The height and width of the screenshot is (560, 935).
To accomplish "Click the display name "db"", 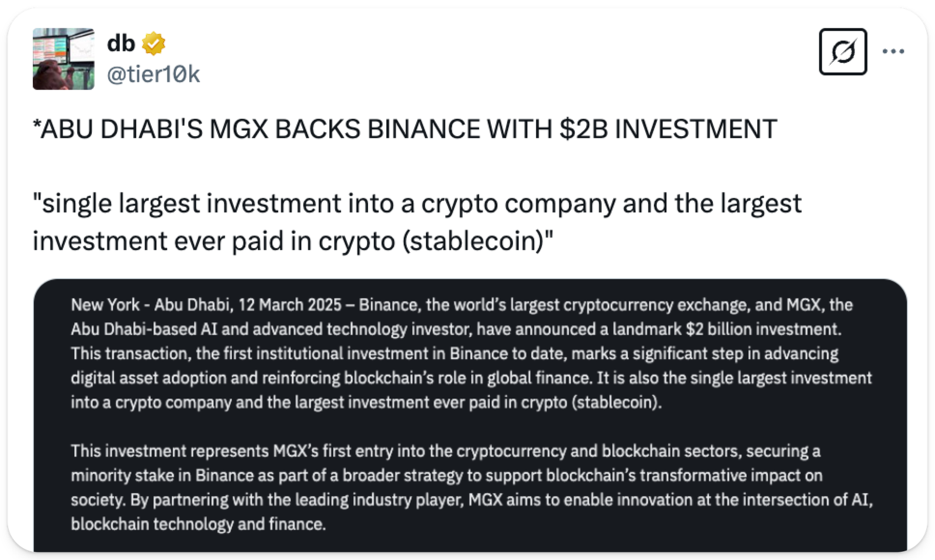I will (121, 43).
